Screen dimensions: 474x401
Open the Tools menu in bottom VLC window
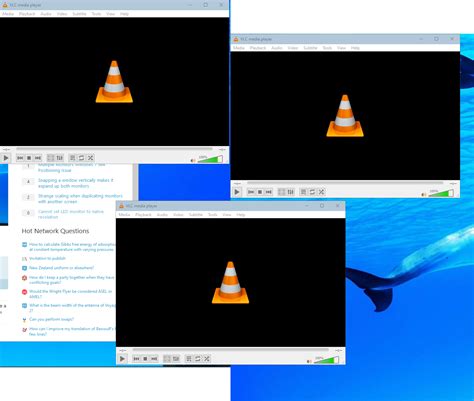coord(213,215)
